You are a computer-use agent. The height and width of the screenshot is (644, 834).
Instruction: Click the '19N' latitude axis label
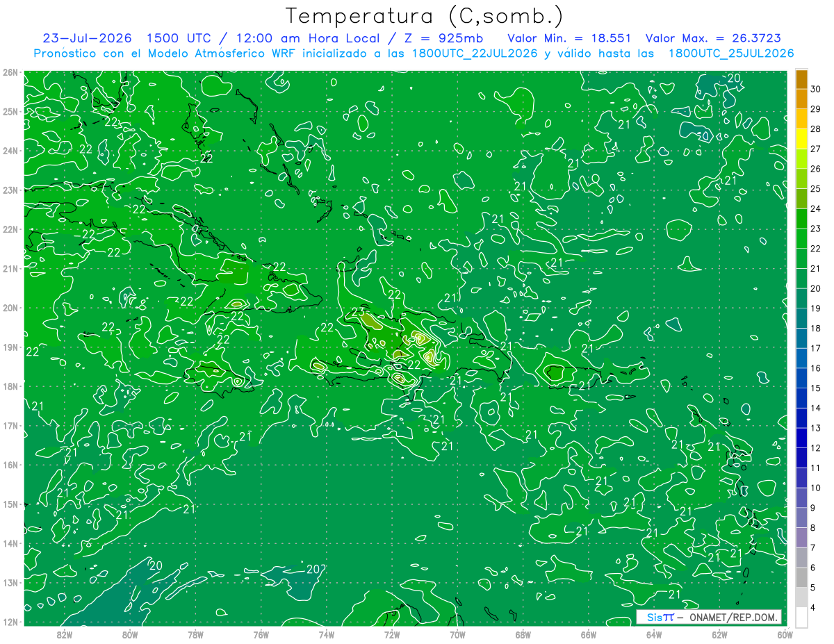[x=10, y=347]
